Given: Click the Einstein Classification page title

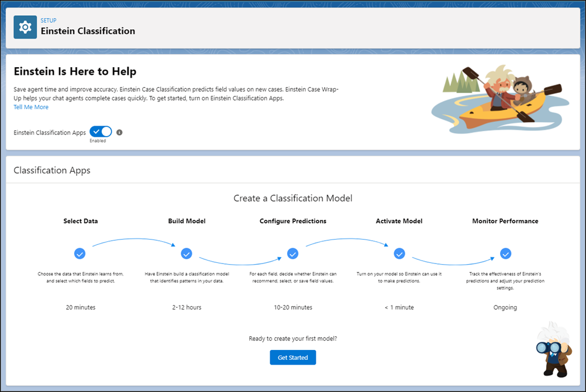Looking at the screenshot, I should (88, 31).
